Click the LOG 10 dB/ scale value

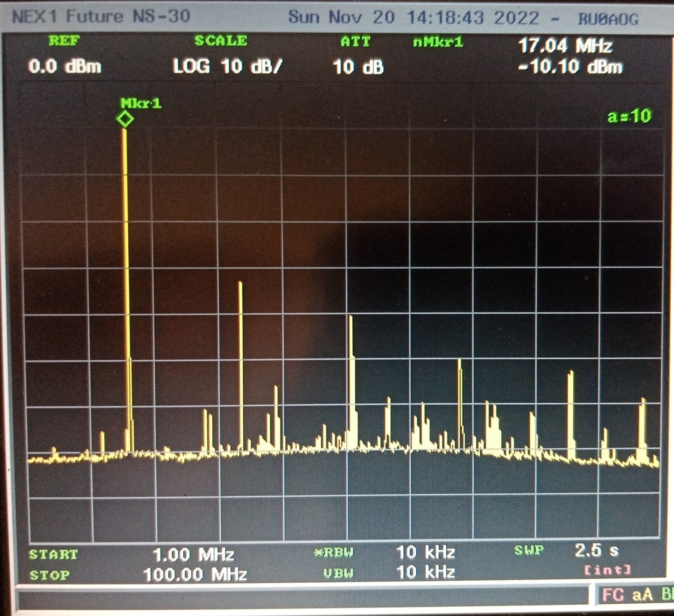(227, 67)
